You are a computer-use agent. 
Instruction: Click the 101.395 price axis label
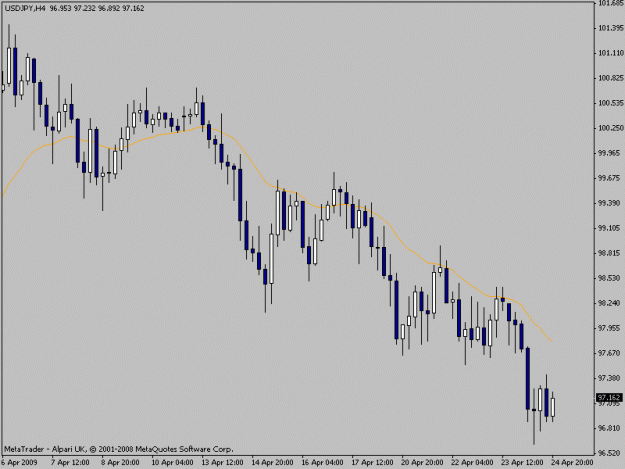pyautogui.click(x=611, y=28)
